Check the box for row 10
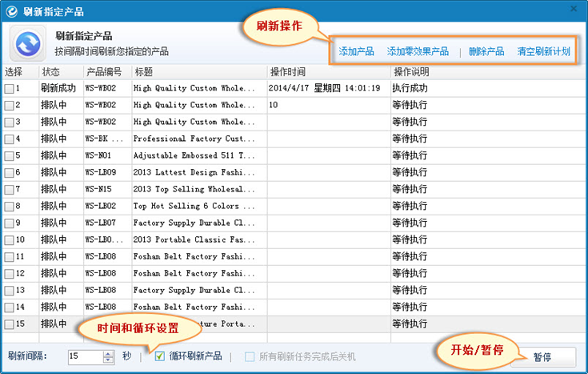This screenshot has height=374, width=588. (9, 239)
